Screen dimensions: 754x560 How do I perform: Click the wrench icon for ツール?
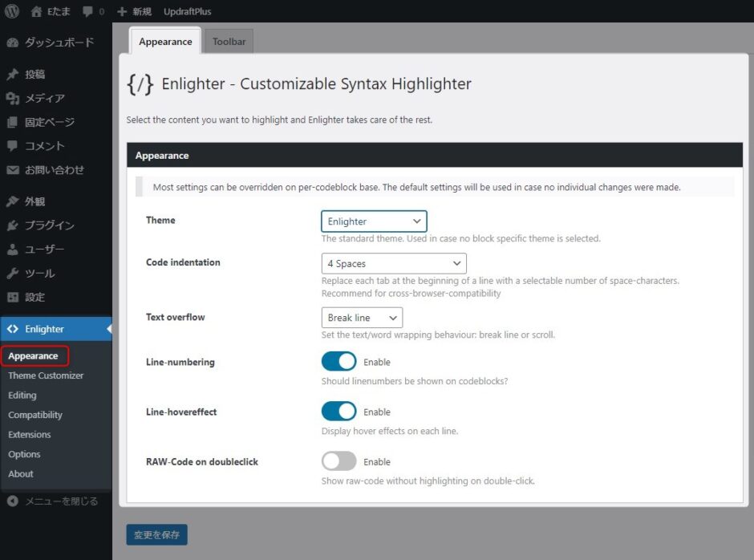click(13, 274)
